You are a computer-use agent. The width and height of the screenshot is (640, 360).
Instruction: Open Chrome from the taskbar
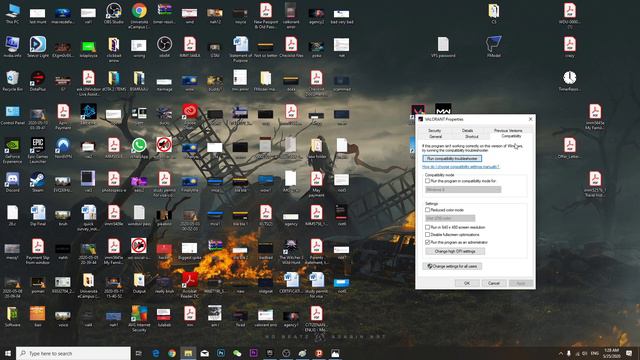(172, 353)
